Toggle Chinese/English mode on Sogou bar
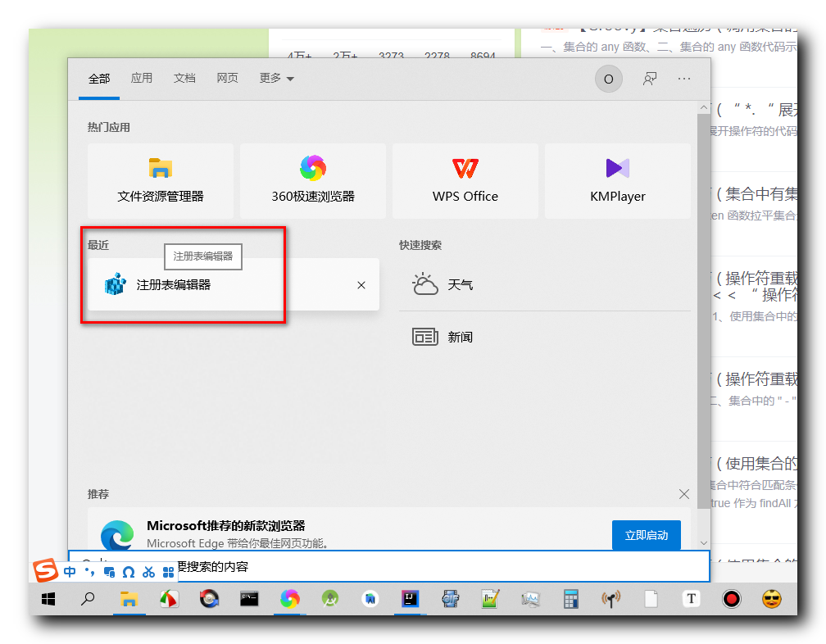Screen dimensions: 826x644 point(70,571)
